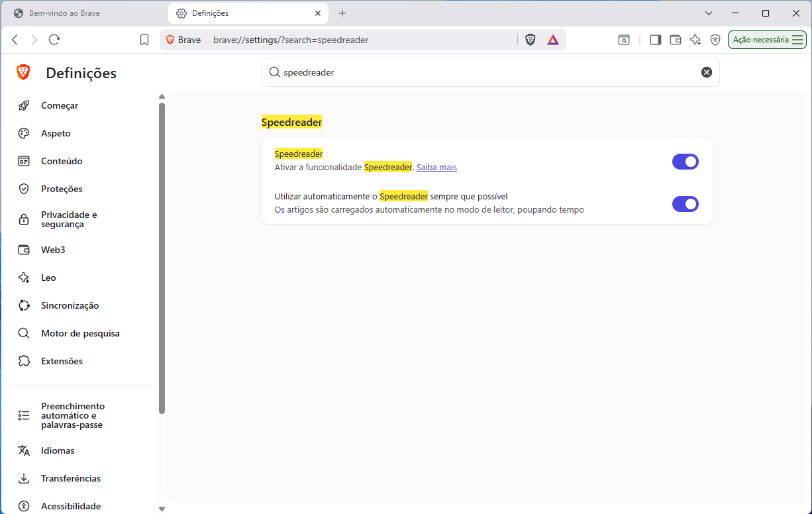Image resolution: width=812 pixels, height=514 pixels.
Task: Toggle the sidebar panel icon
Action: coord(656,40)
